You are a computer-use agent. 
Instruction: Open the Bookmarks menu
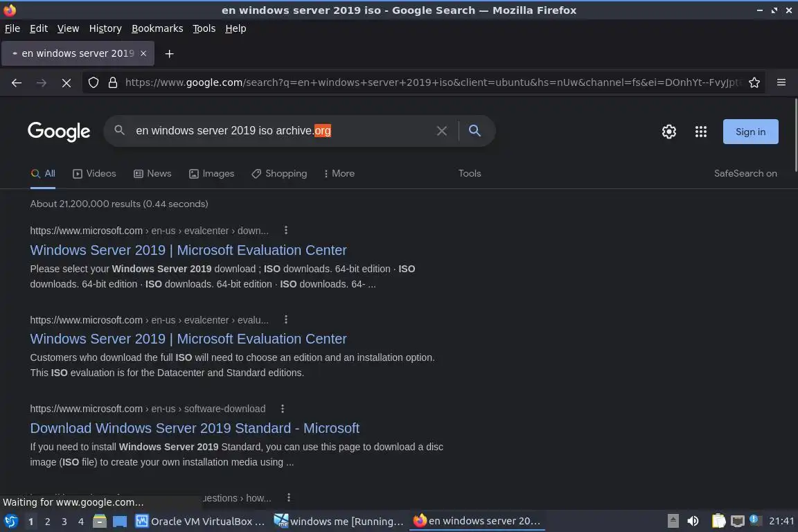(157, 28)
